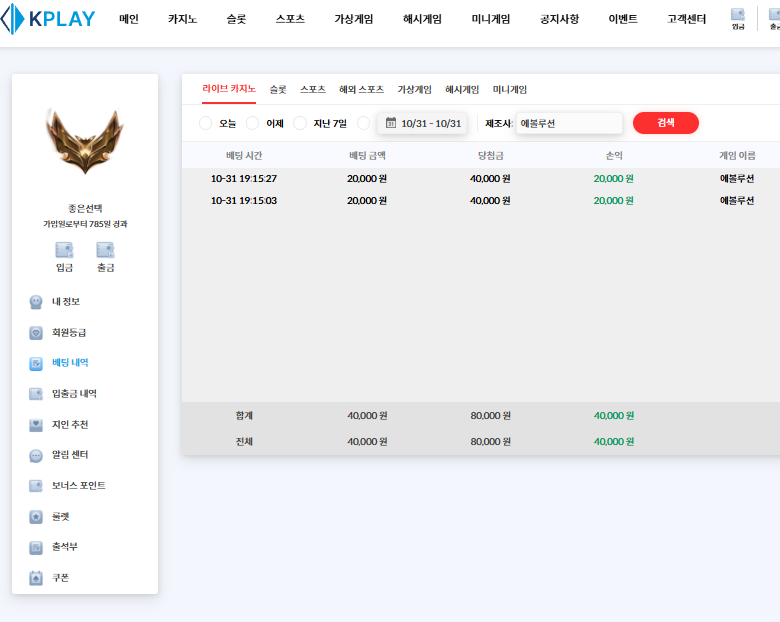Click the KPLAY logo
Image resolution: width=780 pixels, height=622 pixels.
pyautogui.click(x=48, y=19)
